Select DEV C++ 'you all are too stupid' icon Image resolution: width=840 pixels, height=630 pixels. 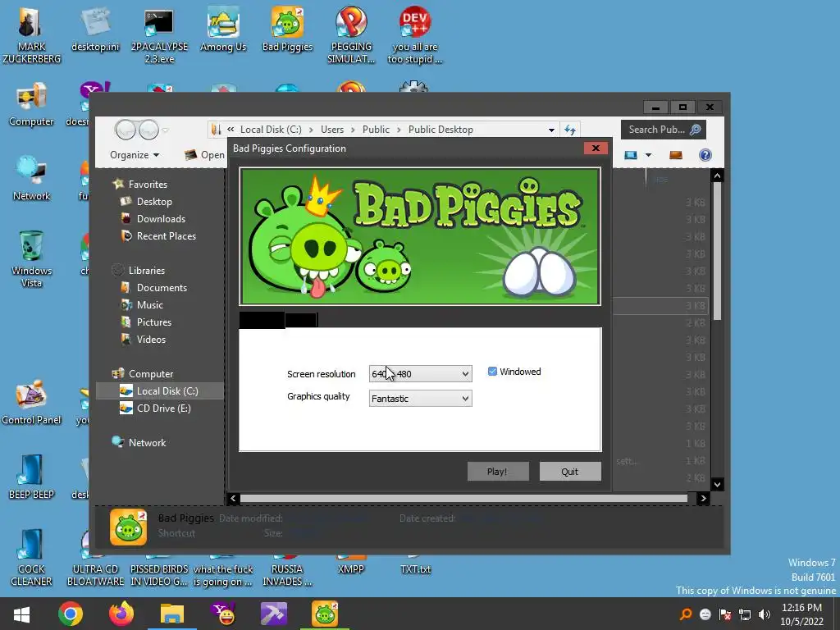point(414,35)
